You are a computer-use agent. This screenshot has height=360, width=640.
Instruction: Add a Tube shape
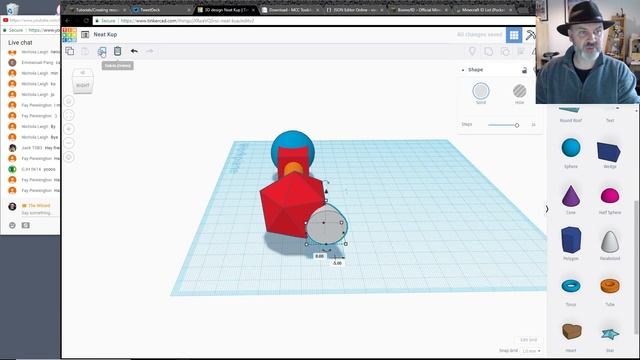(610, 286)
